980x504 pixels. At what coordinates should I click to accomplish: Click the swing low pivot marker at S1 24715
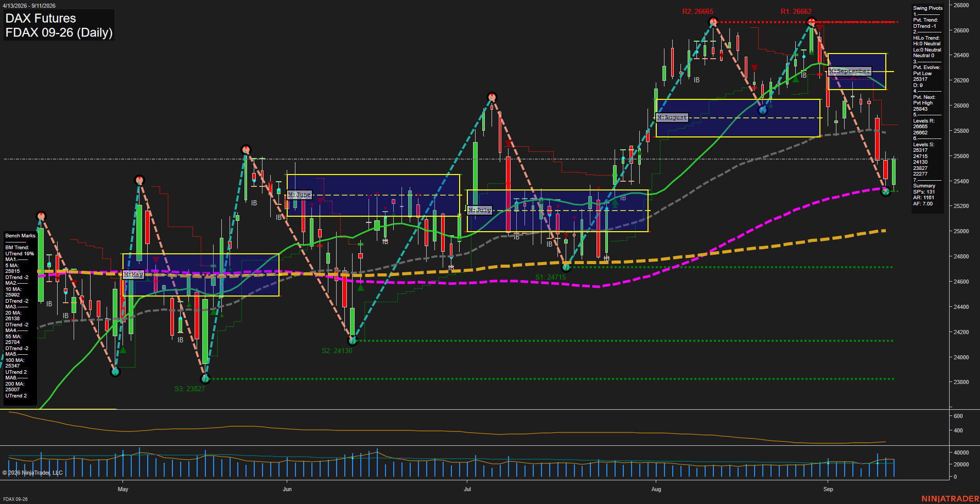566,267
